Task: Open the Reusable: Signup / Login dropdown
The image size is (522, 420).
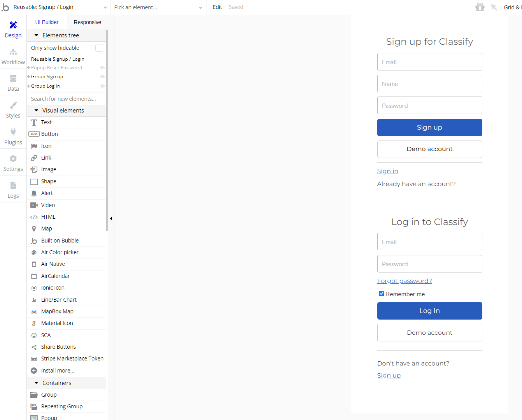Action: click(x=60, y=7)
